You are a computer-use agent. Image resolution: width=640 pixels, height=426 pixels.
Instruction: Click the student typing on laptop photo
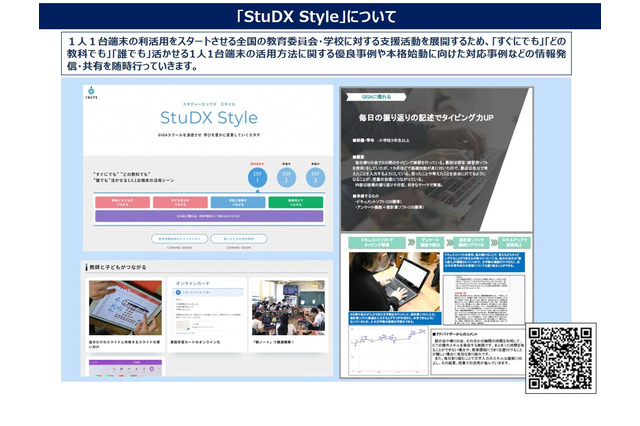click(x=394, y=282)
